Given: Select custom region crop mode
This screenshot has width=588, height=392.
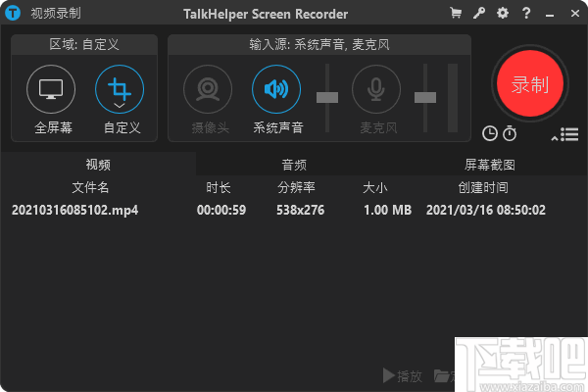Looking at the screenshot, I should (120, 89).
